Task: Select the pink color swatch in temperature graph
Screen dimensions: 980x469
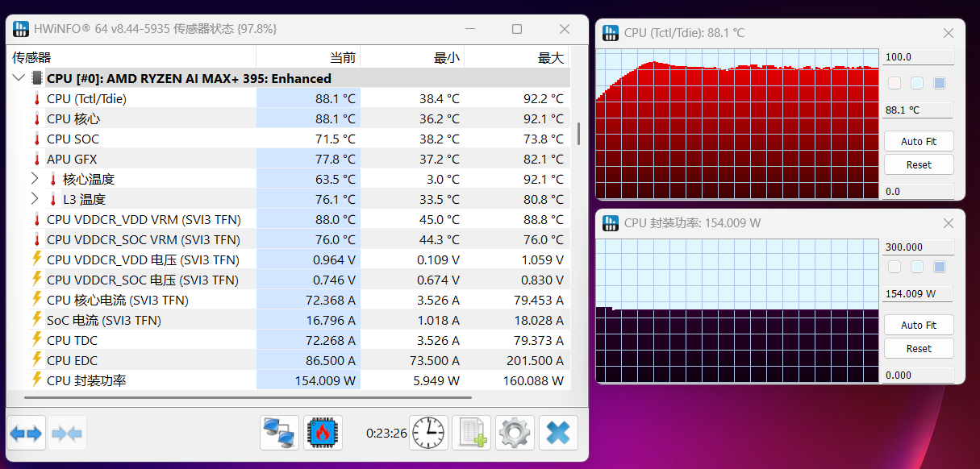Action: (895, 83)
